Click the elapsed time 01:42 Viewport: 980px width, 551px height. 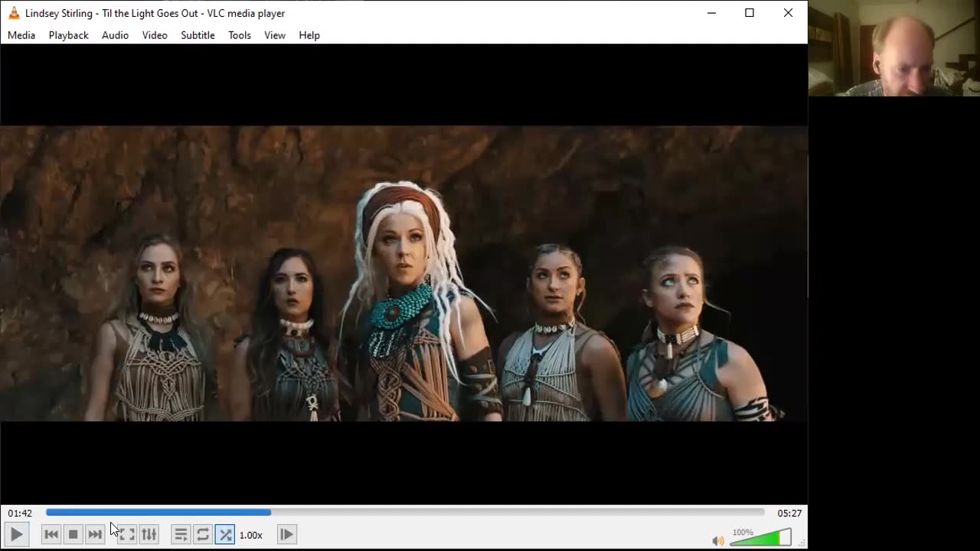coord(21,513)
